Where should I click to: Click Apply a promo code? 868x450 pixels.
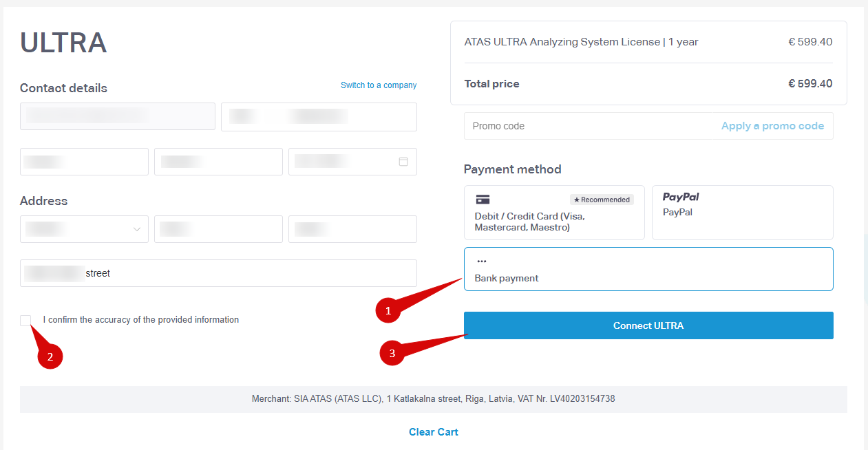point(772,126)
